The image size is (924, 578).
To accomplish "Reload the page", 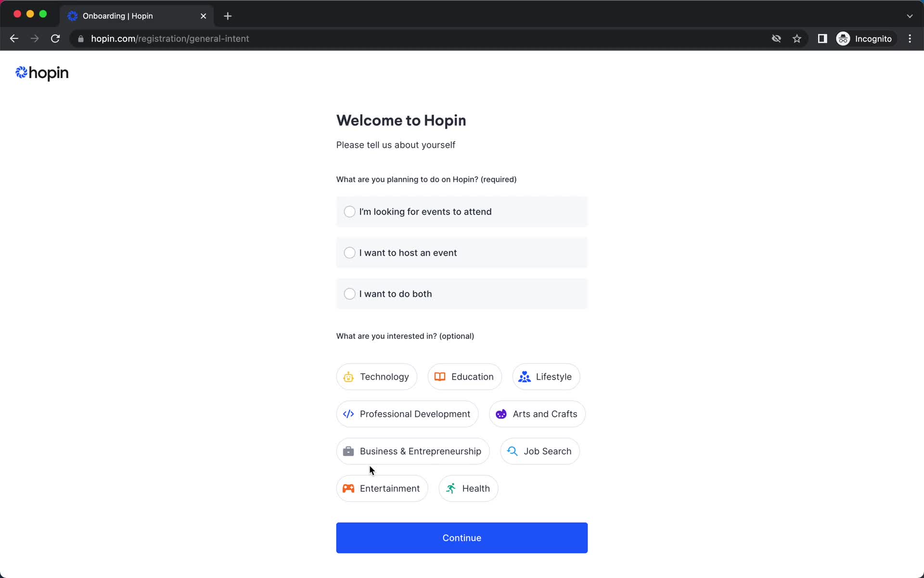I will [55, 39].
